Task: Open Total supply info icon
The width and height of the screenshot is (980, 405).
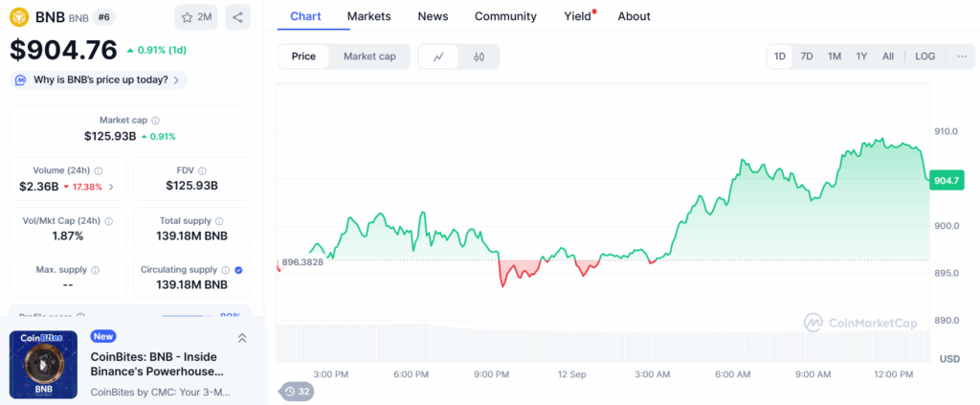Action: tap(219, 220)
